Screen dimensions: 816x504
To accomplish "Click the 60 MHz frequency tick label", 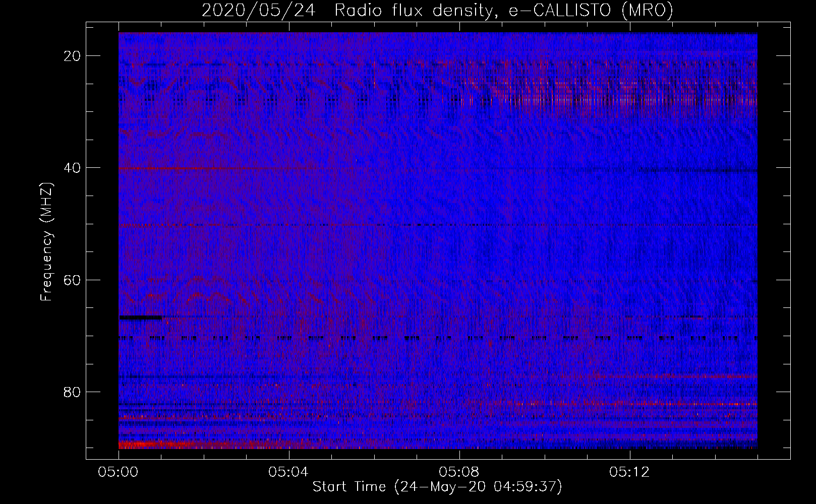I will click(x=73, y=280).
